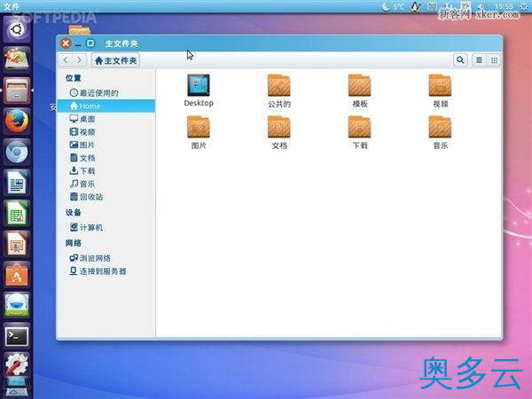Go back with the left arrow

tap(66, 60)
